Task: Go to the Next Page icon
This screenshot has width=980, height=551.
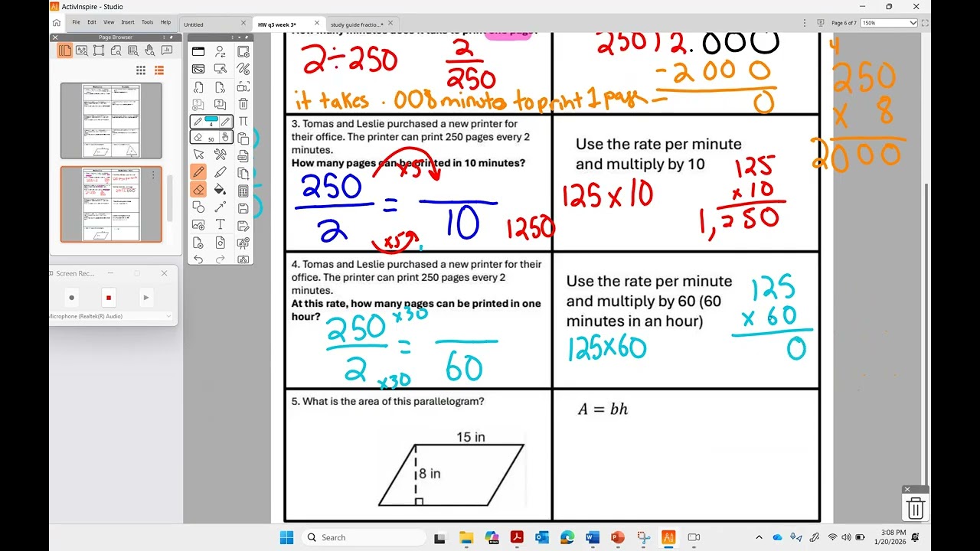Action: pos(221,87)
